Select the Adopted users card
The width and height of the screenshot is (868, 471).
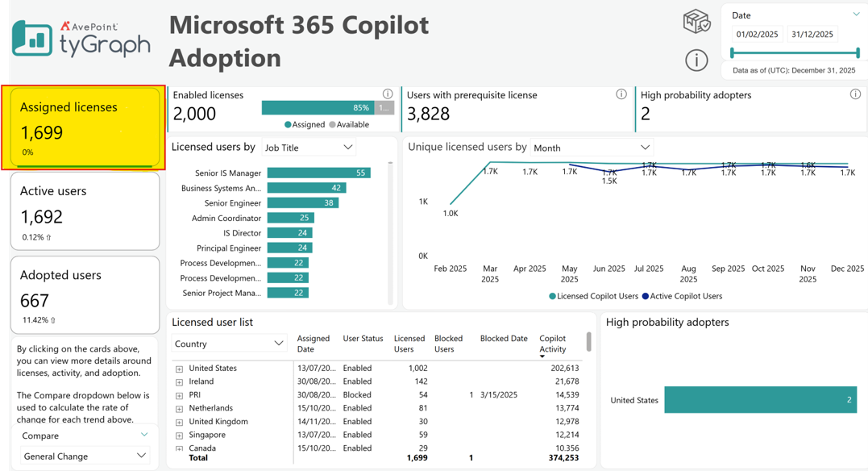(85, 295)
